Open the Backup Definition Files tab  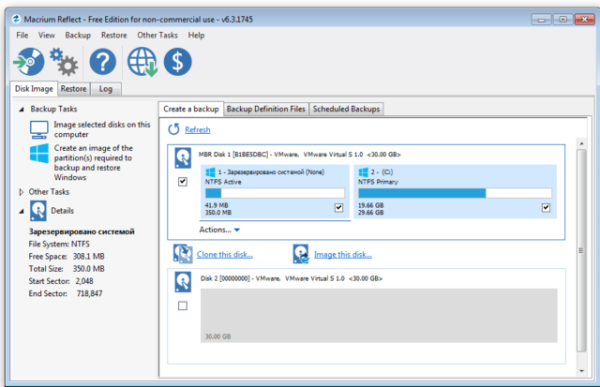click(266, 109)
